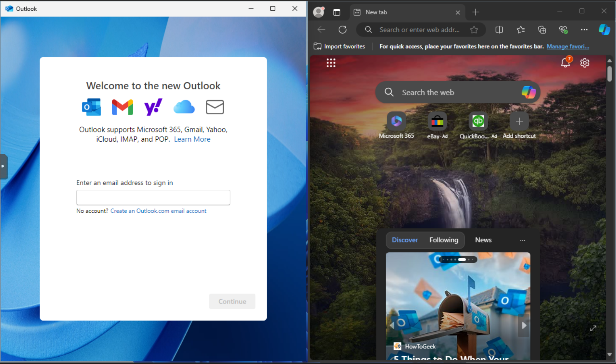Click the Gmail logo icon
The image size is (616, 364).
point(123,107)
